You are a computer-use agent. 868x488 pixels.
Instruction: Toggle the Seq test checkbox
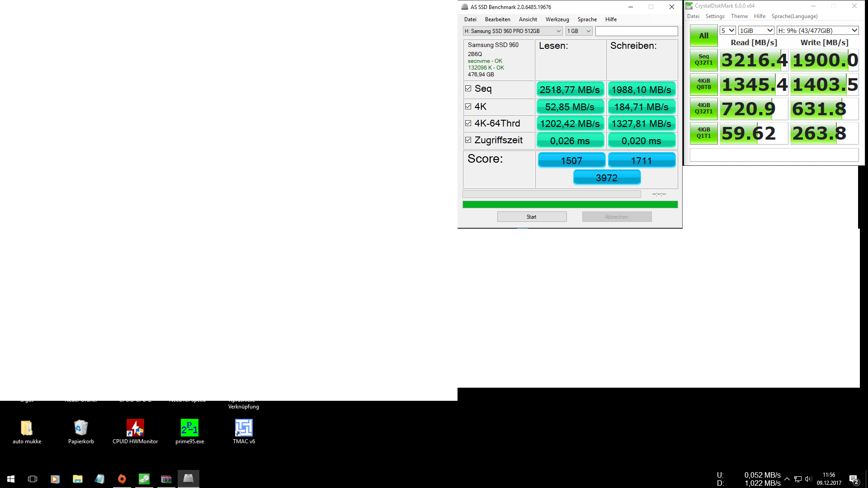[x=468, y=89]
